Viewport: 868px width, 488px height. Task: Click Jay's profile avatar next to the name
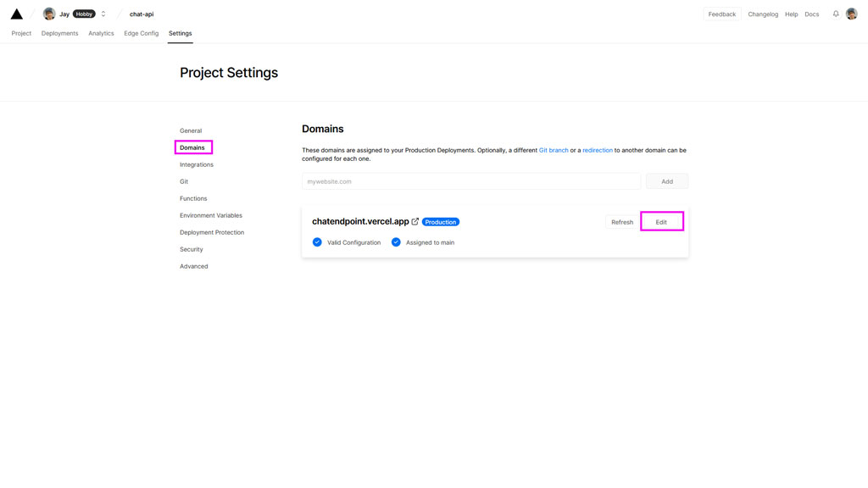pos(49,13)
